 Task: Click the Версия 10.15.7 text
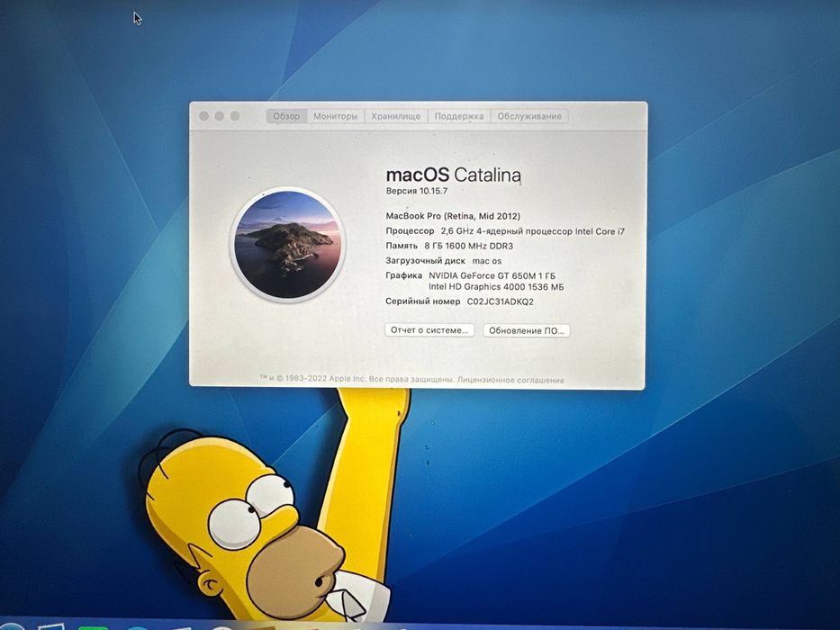(x=416, y=191)
